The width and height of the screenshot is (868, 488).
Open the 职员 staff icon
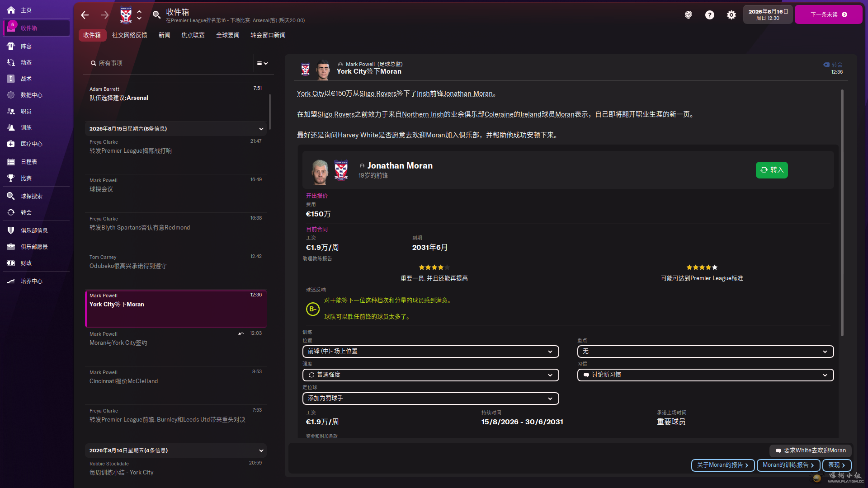[x=11, y=111]
